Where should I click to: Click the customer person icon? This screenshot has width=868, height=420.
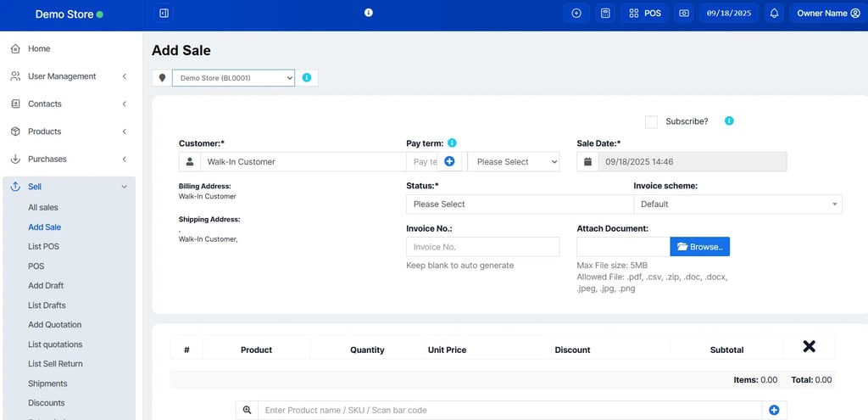190,162
